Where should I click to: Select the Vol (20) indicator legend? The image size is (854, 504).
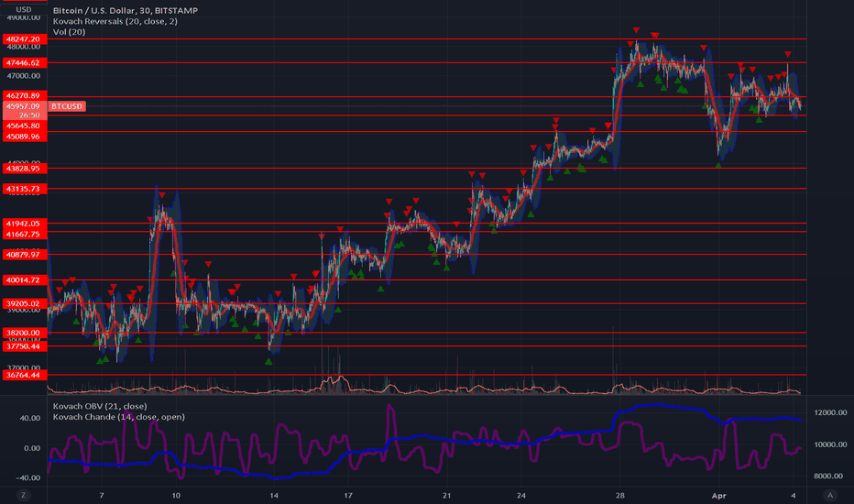(x=69, y=32)
